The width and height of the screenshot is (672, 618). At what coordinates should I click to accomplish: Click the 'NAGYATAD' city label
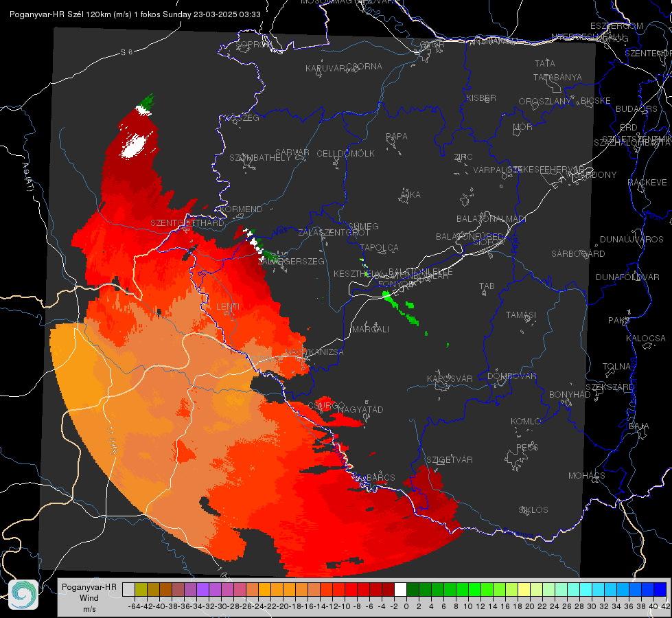360,409
